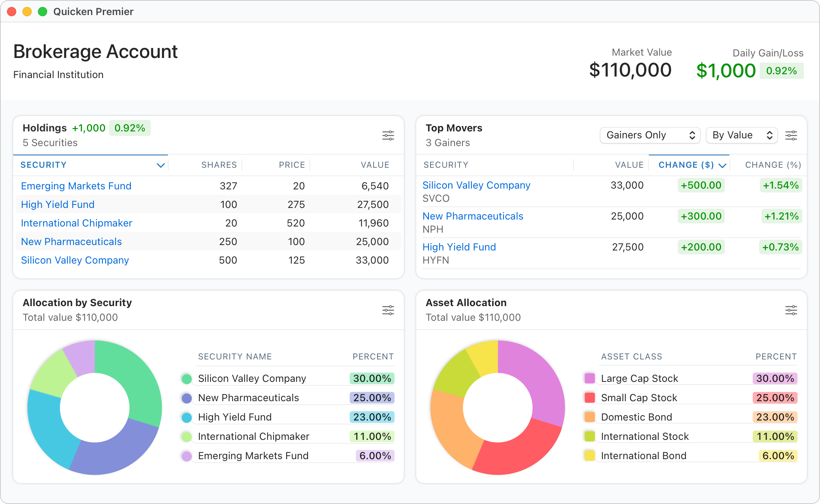The image size is (820, 504).
Task: Sort Holdings by SHARES column header
Action: tap(219, 165)
